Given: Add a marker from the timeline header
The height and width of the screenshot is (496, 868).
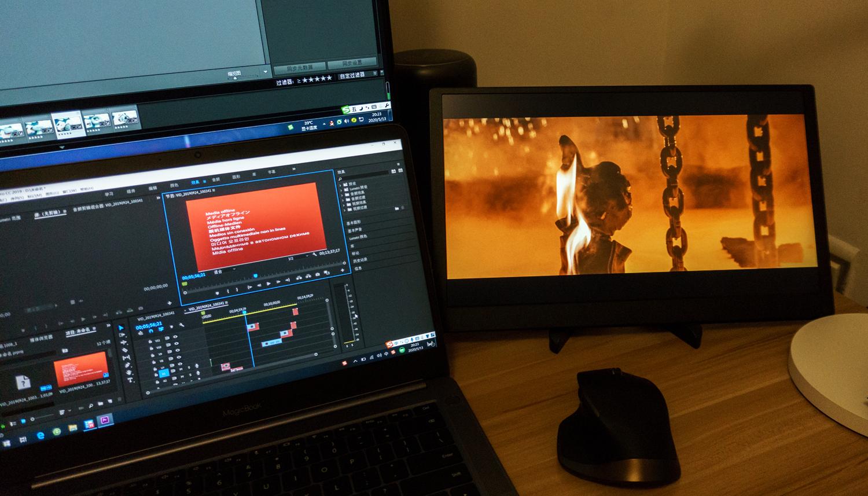Looking at the screenshot, I should 170,328.
